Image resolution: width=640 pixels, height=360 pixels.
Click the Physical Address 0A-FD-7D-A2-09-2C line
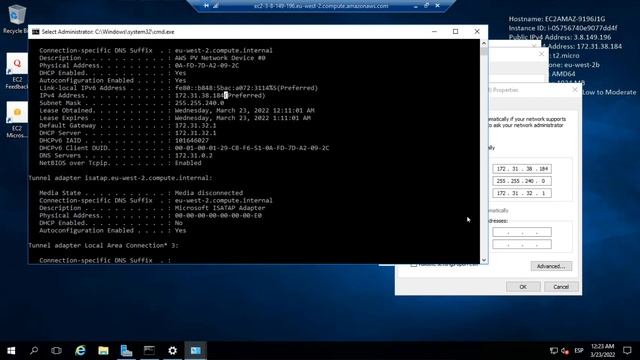click(139, 65)
